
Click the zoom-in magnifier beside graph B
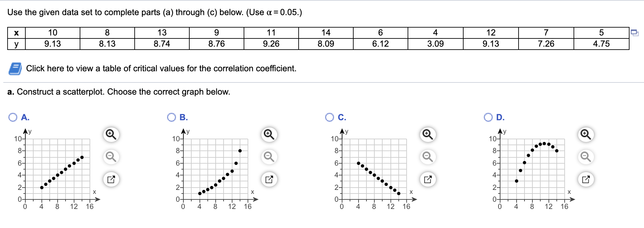(269, 134)
